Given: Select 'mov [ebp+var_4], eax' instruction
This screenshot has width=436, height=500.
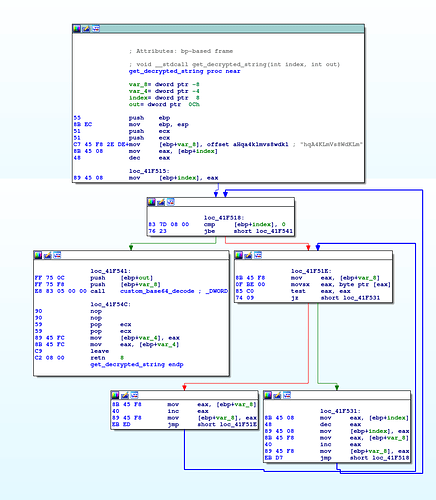Looking at the screenshot, I should tap(135, 338).
